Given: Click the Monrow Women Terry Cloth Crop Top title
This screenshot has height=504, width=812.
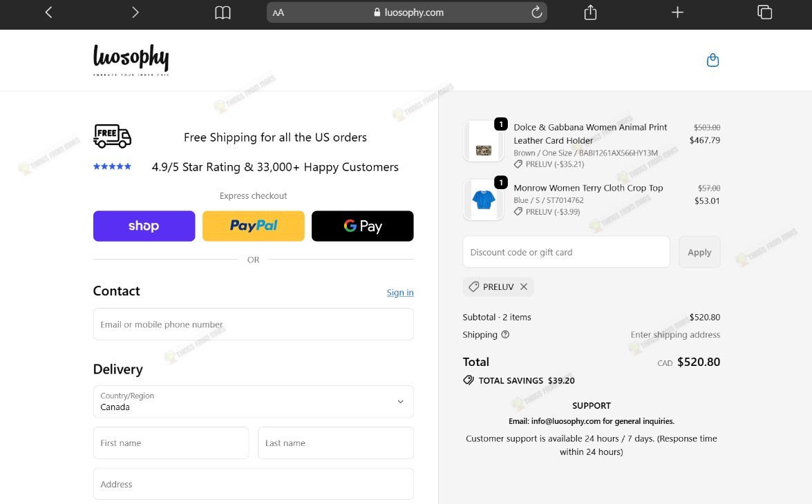Looking at the screenshot, I should pos(588,188).
